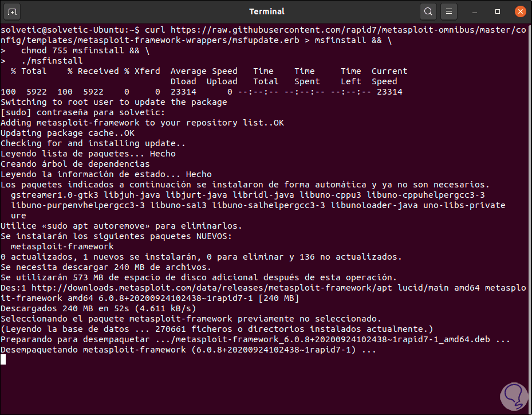Click 'Seleccionando el paquete metasploit-framework' line
Screen dimensions: 532x415
tap(191, 319)
